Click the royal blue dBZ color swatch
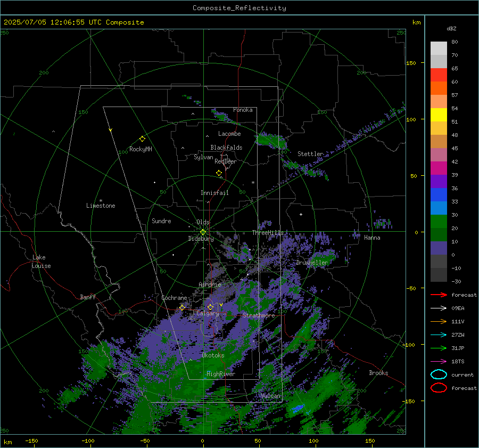The height and width of the screenshot is (448, 479). (439, 195)
